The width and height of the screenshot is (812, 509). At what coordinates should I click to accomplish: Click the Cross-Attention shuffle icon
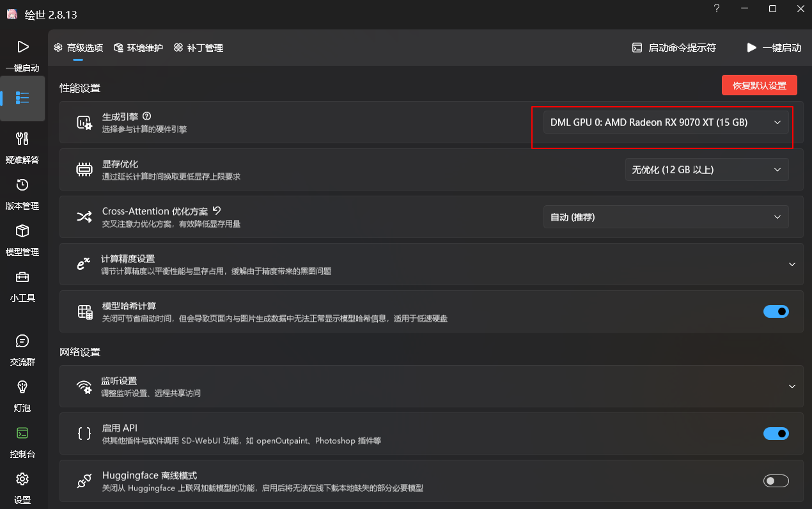point(84,217)
